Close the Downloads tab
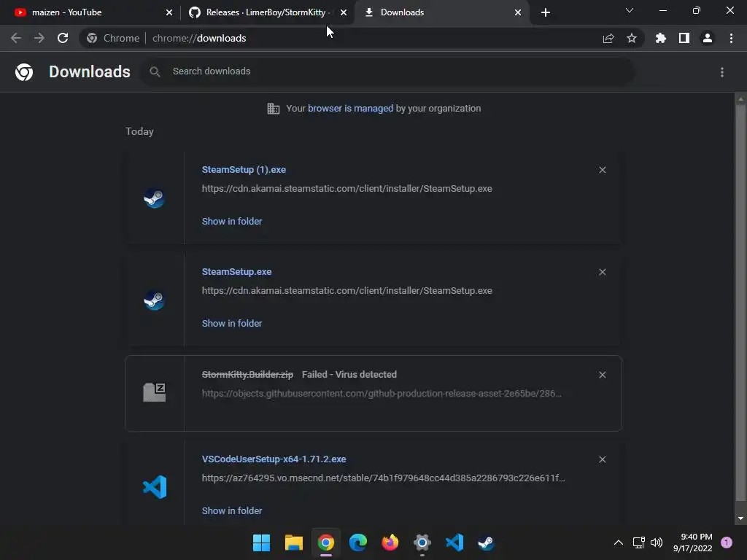 518,12
